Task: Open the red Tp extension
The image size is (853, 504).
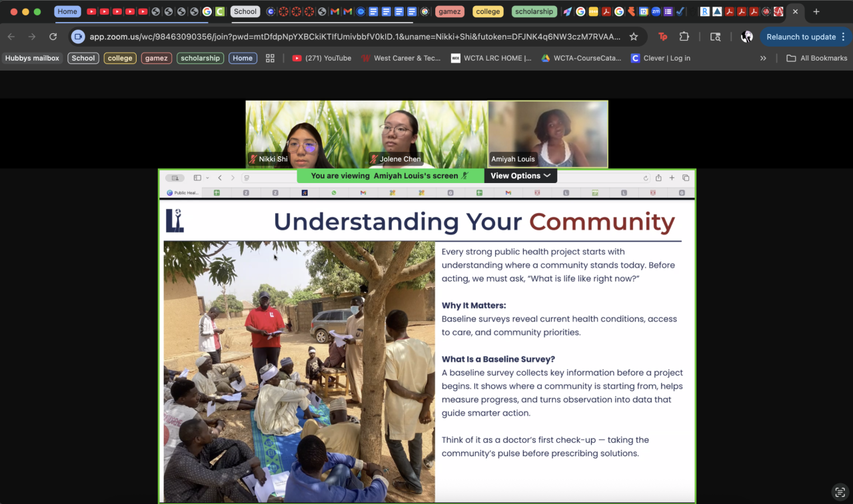Action: click(x=662, y=37)
